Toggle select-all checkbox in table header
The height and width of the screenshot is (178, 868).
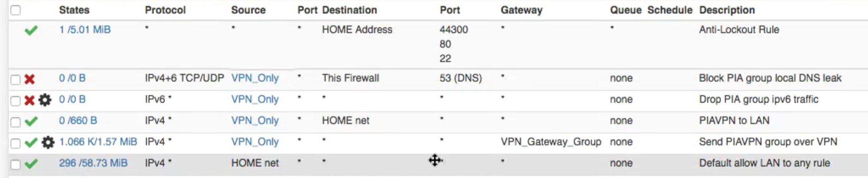coord(16,10)
